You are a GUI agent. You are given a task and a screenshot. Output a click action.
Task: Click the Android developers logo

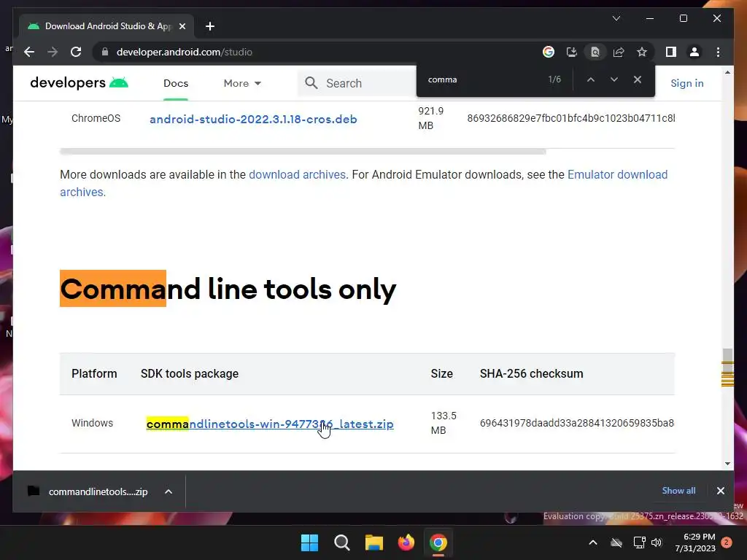79,83
